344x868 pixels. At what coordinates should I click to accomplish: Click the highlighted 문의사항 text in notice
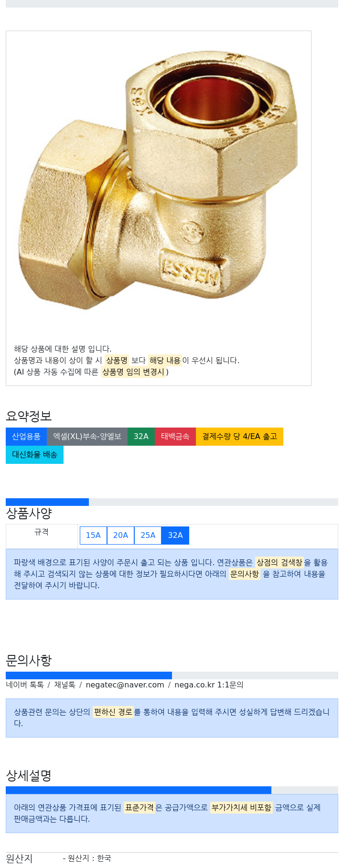click(245, 574)
